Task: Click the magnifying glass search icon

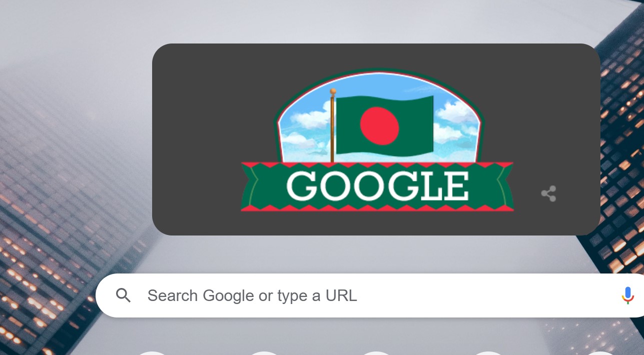Action: (123, 295)
